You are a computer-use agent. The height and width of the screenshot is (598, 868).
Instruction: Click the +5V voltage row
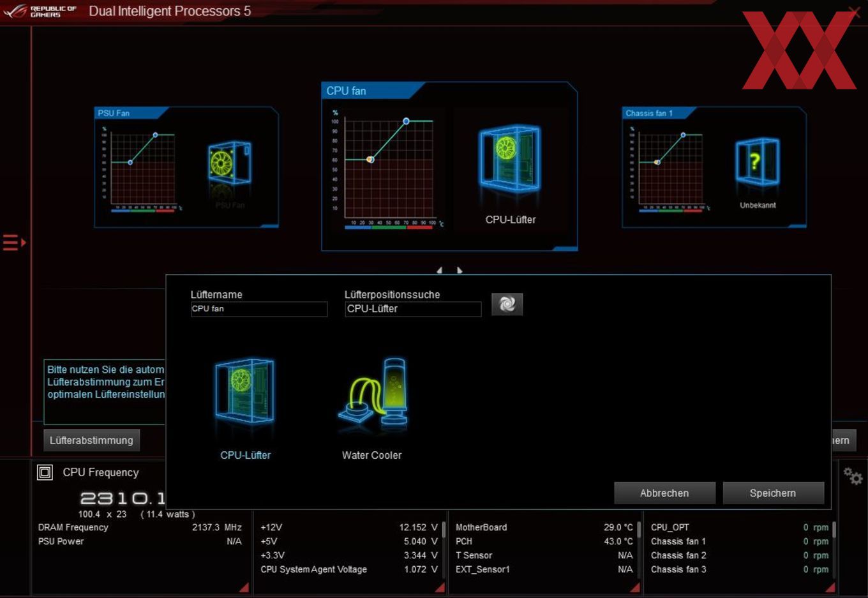click(349, 541)
